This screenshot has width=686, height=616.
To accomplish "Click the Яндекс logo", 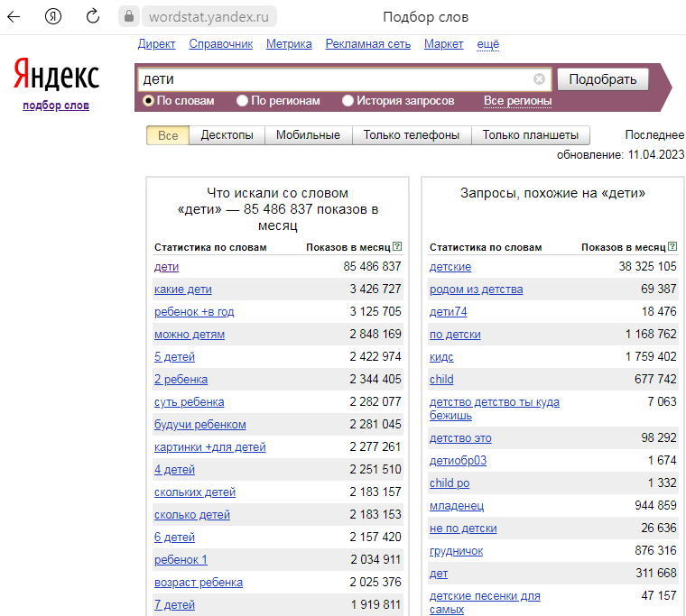I will click(57, 75).
